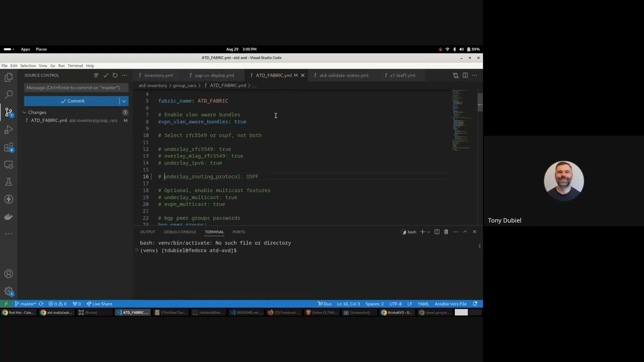
Task: Open the Remote Explorer view
Action: click(9, 164)
